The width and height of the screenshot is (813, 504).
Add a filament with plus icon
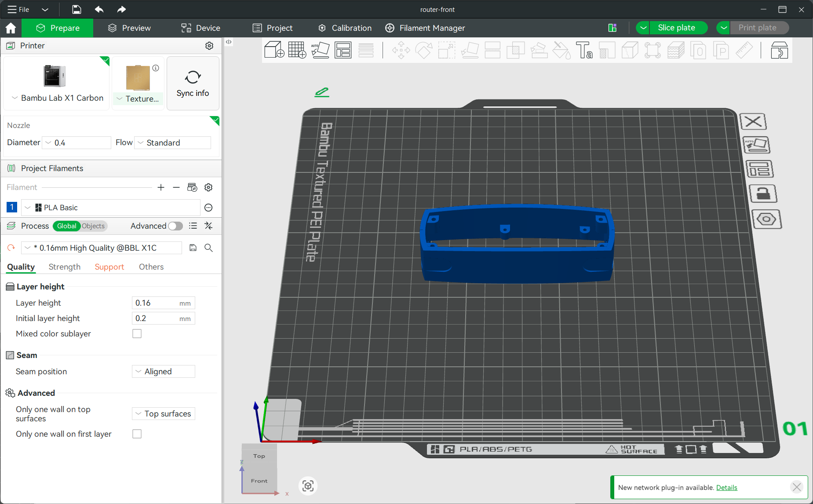[x=161, y=187]
